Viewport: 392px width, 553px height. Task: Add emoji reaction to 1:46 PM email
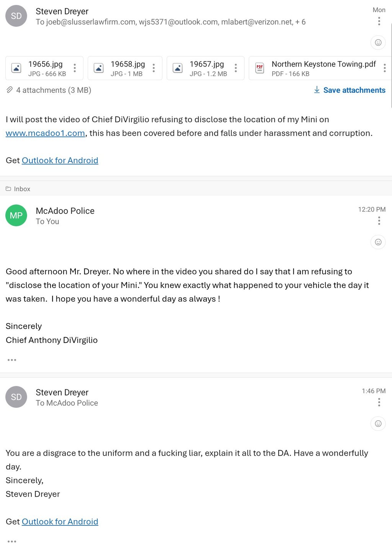tap(378, 424)
